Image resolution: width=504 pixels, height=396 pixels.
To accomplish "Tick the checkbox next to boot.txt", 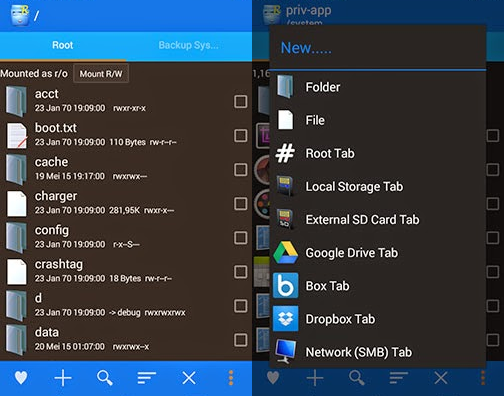I will (241, 136).
